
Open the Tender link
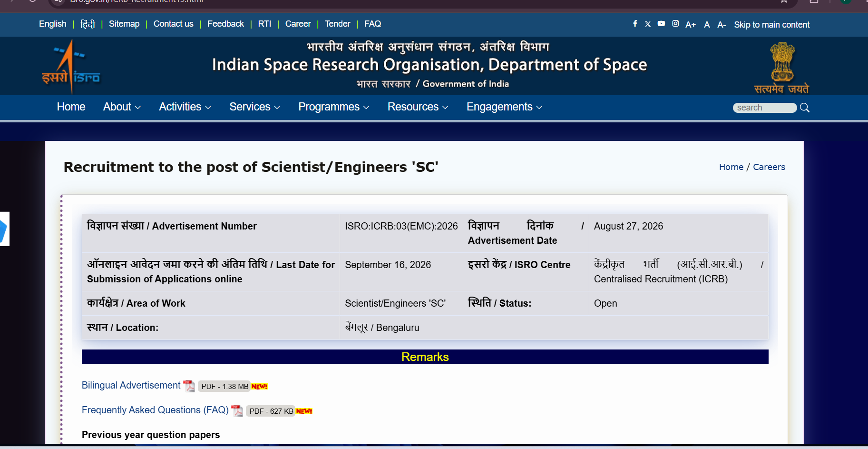point(338,24)
